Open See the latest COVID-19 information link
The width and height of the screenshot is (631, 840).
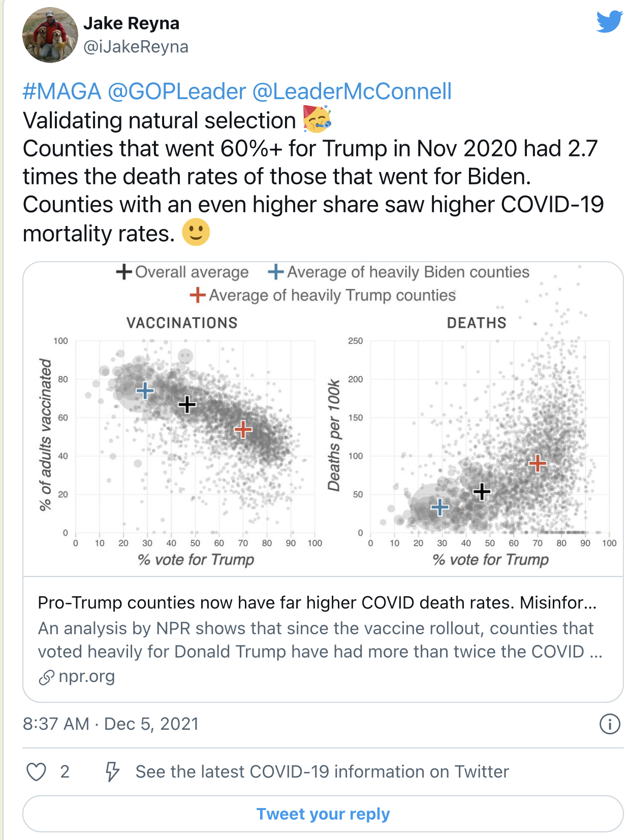(322, 772)
